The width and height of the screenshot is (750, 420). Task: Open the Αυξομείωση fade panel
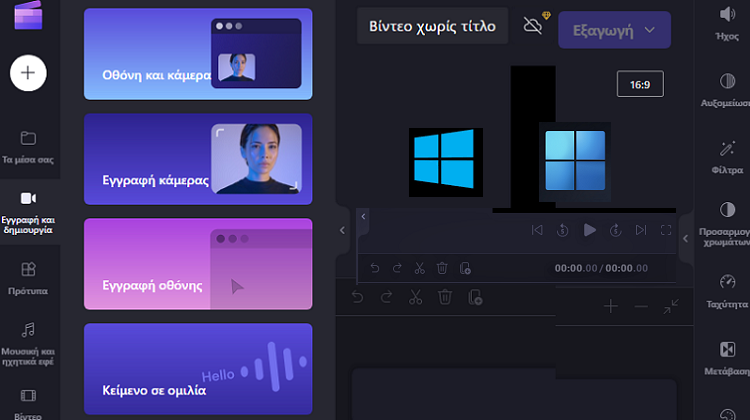click(x=726, y=90)
